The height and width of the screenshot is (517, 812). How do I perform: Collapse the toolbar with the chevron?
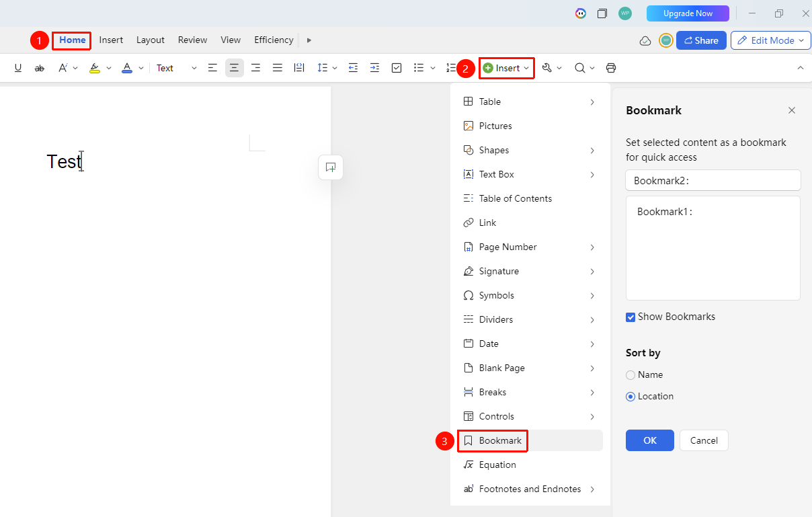tap(801, 68)
